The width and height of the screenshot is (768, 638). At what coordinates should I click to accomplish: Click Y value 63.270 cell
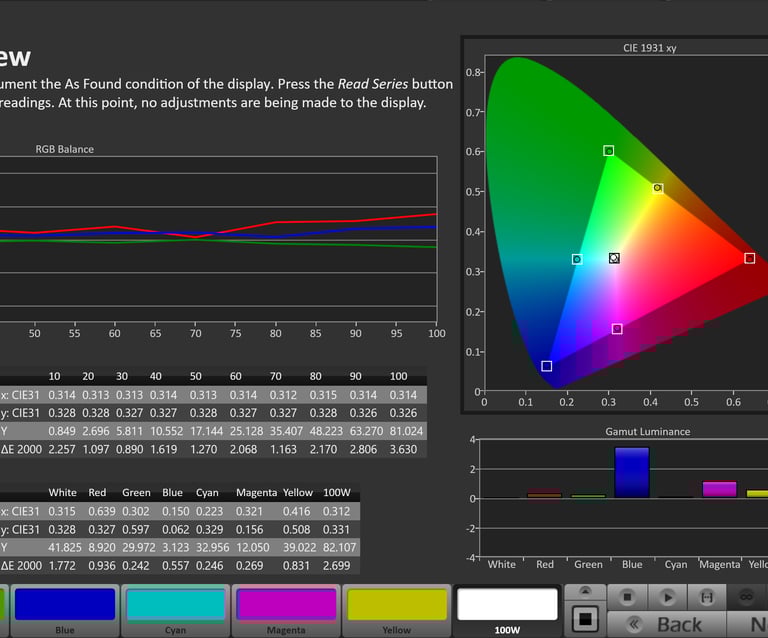[x=366, y=431]
